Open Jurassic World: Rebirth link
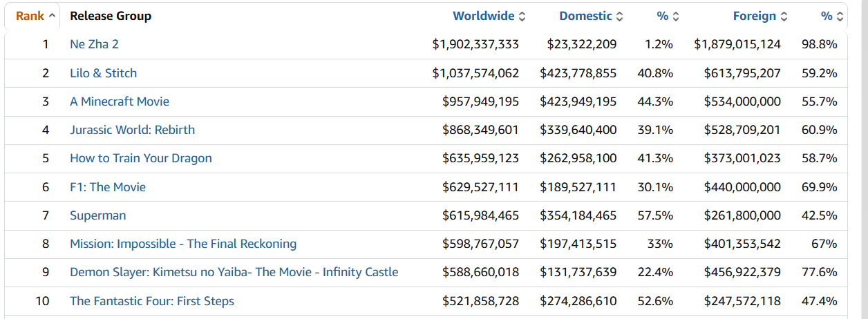The image size is (868, 319). [x=132, y=130]
